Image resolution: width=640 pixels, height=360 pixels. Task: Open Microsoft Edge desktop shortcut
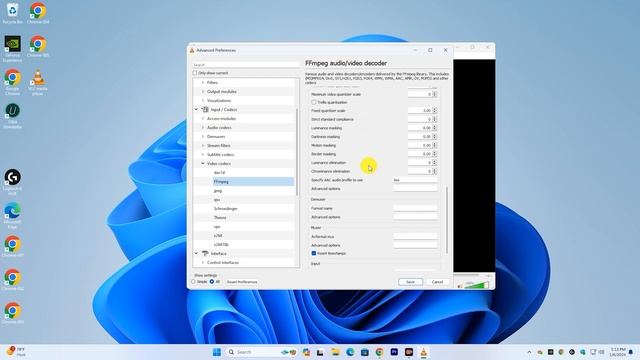(x=12, y=216)
